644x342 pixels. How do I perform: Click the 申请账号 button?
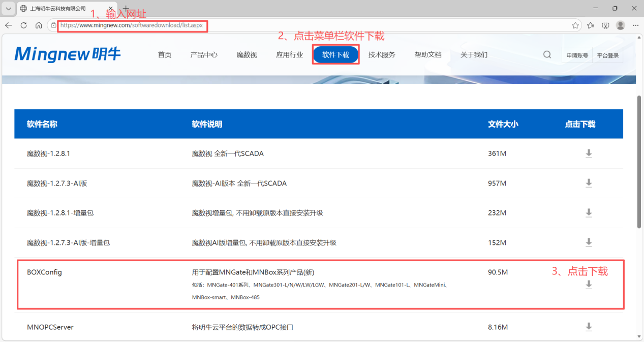click(577, 55)
